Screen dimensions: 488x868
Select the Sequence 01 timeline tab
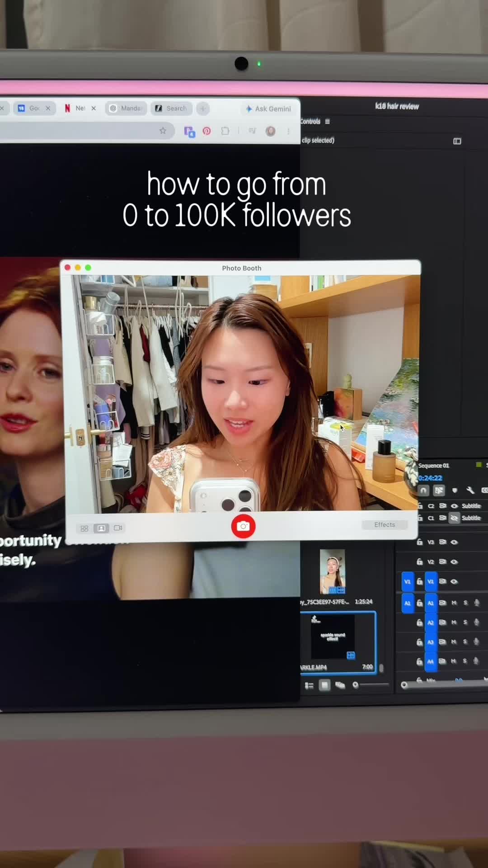(x=434, y=466)
